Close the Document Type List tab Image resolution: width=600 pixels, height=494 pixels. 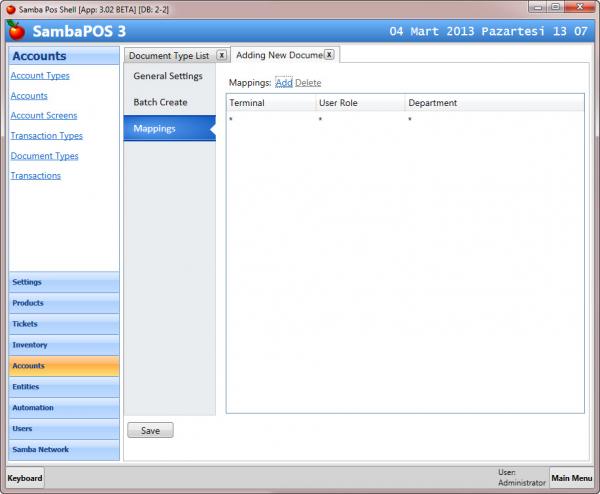(221, 55)
